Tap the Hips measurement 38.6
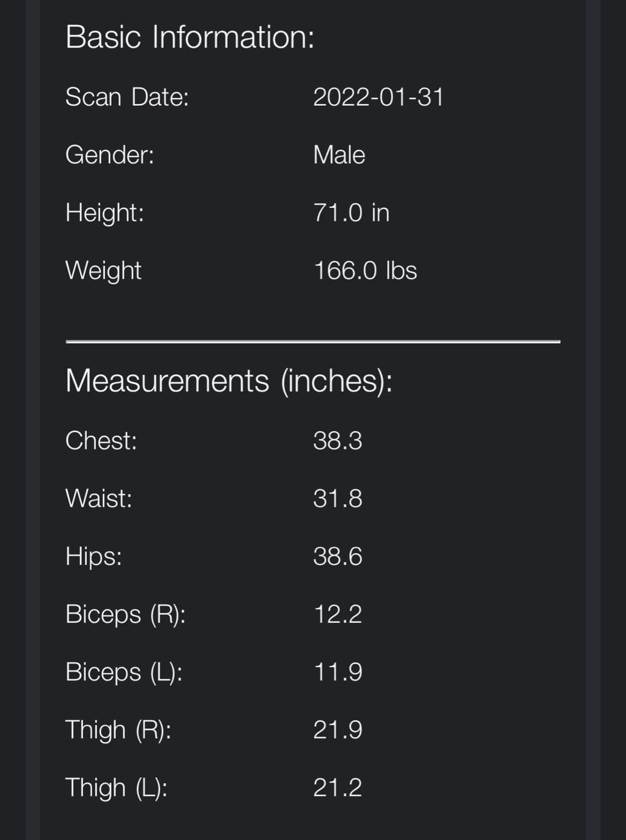Screen dimensions: 626x840 tap(337, 556)
